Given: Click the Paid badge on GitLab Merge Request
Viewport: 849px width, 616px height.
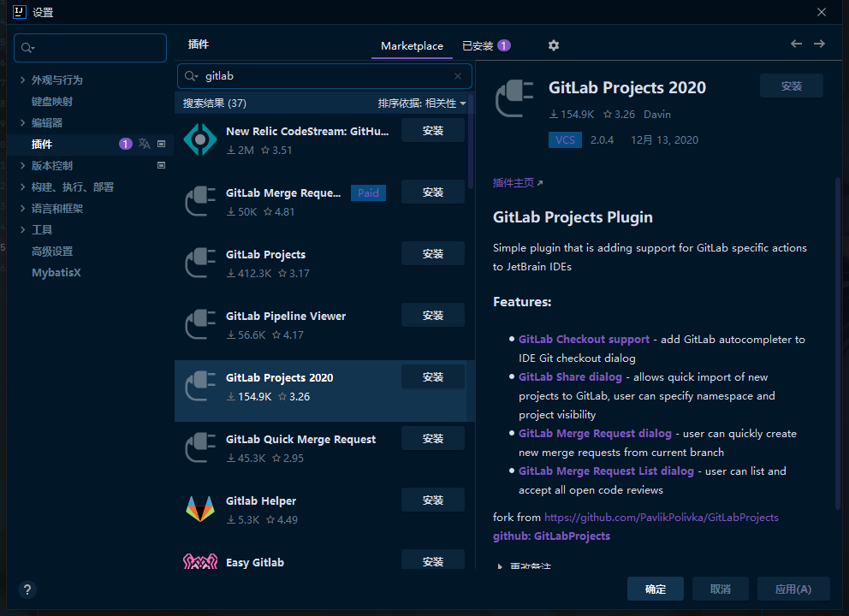Looking at the screenshot, I should (x=368, y=192).
